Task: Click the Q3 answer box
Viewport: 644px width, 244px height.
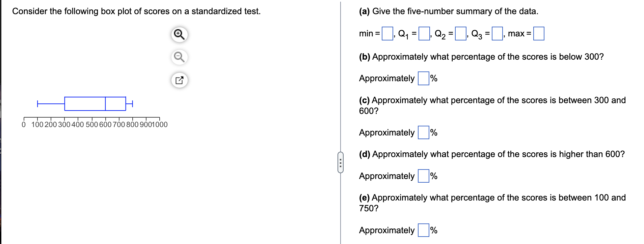Action: pyautogui.click(x=497, y=33)
